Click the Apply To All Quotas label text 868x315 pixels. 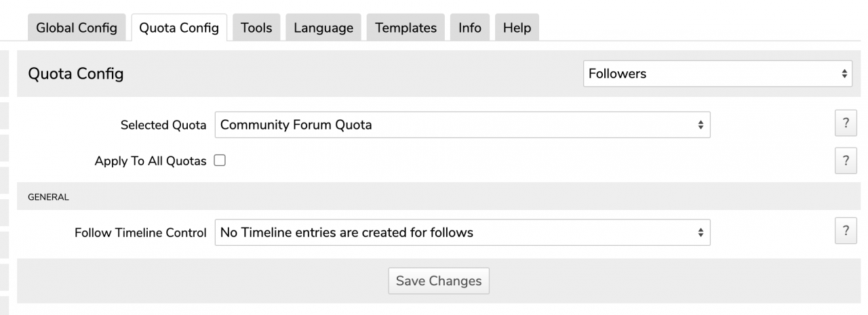pos(151,162)
